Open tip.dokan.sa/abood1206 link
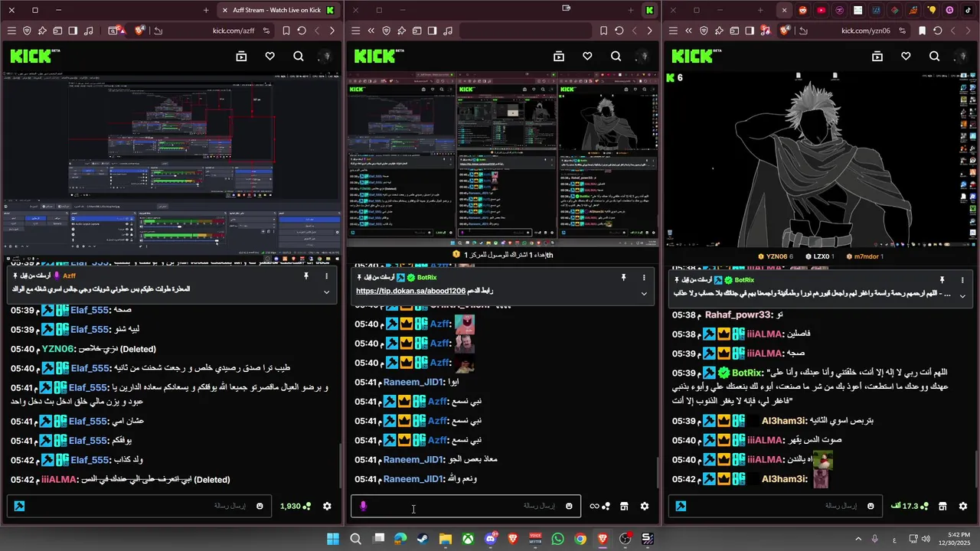 [410, 292]
